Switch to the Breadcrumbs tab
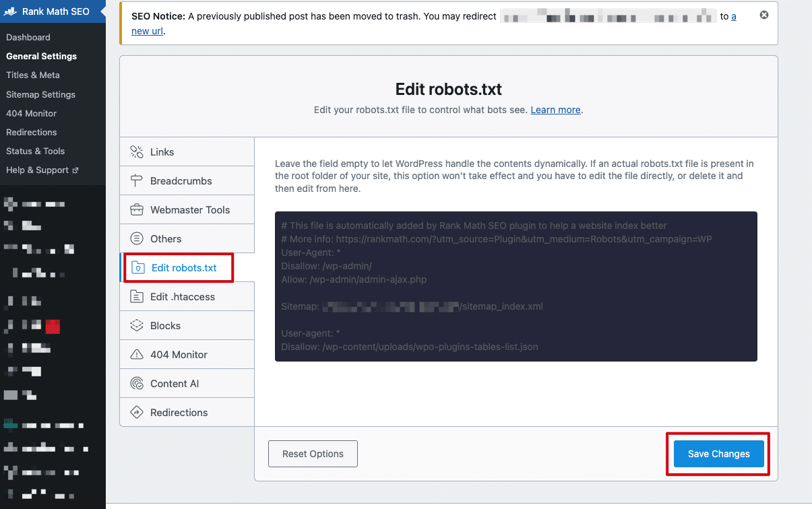Image resolution: width=812 pixels, height=509 pixels. (187, 181)
